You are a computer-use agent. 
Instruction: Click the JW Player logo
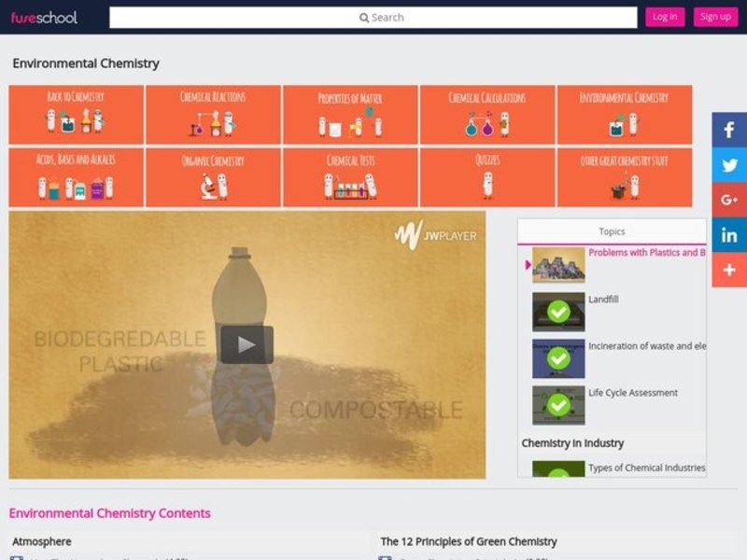[435, 235]
